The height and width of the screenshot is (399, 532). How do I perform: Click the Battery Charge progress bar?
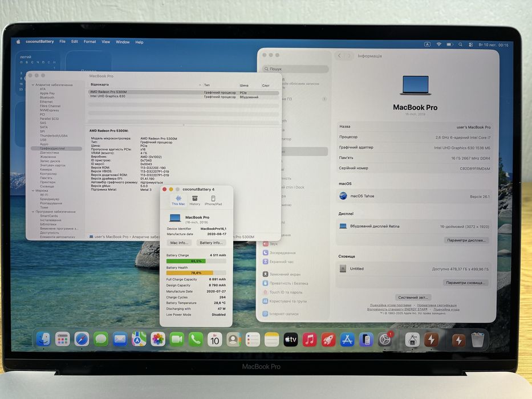pyautogui.click(x=196, y=261)
